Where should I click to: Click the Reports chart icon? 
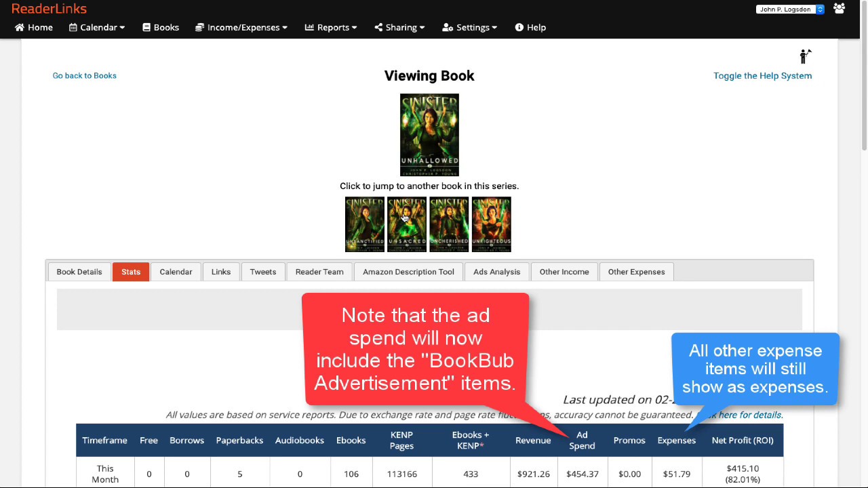tap(309, 27)
